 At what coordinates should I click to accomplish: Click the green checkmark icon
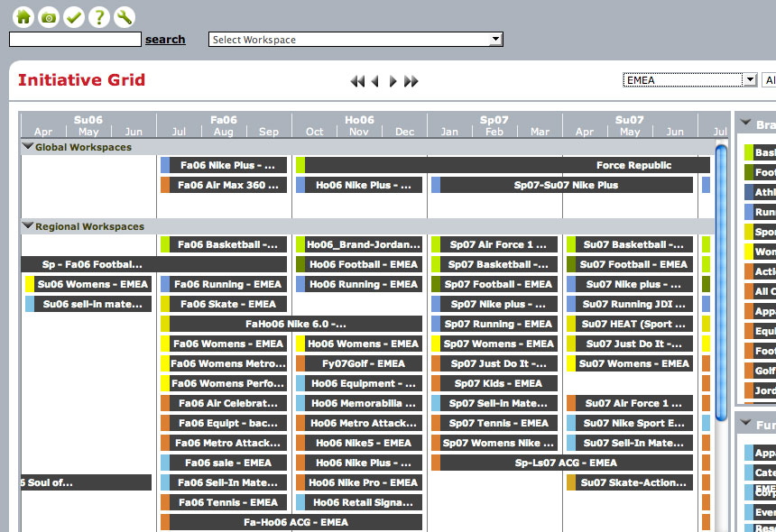tap(74, 17)
